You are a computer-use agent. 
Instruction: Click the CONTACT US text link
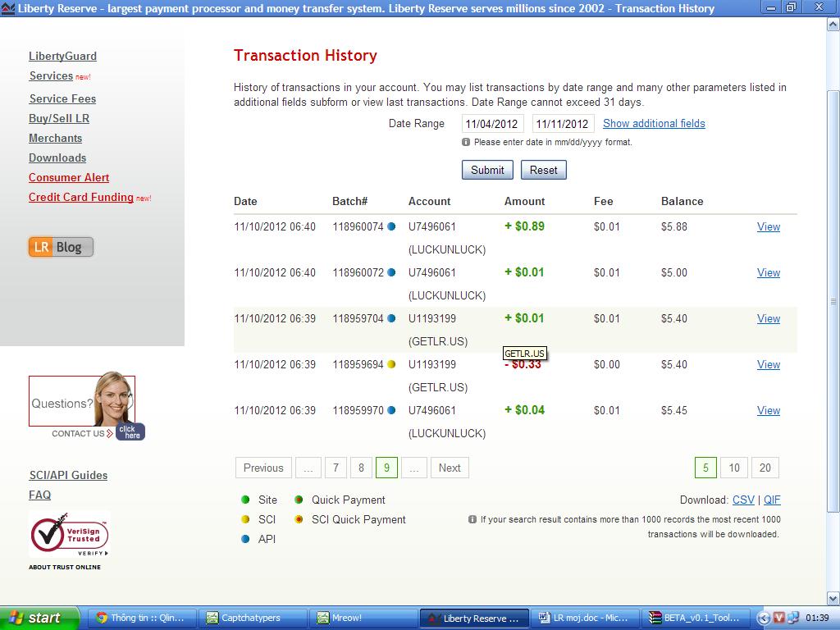tap(78, 433)
